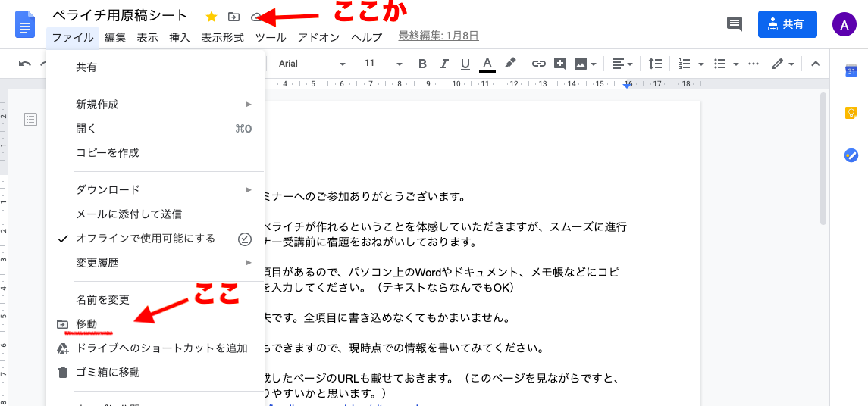Expand the ダウンロード submenu

[x=155, y=189]
